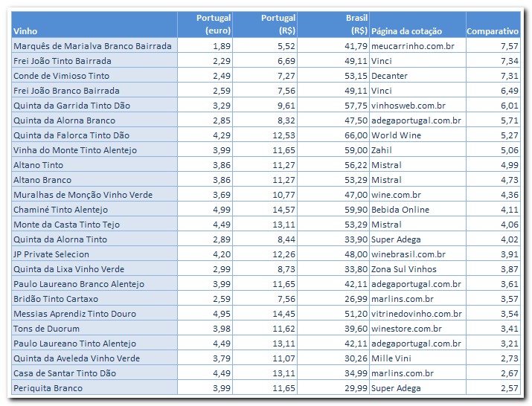Select Quinta da Aveleda Vinho Verde
The image size is (532, 406).
click(x=94, y=358)
